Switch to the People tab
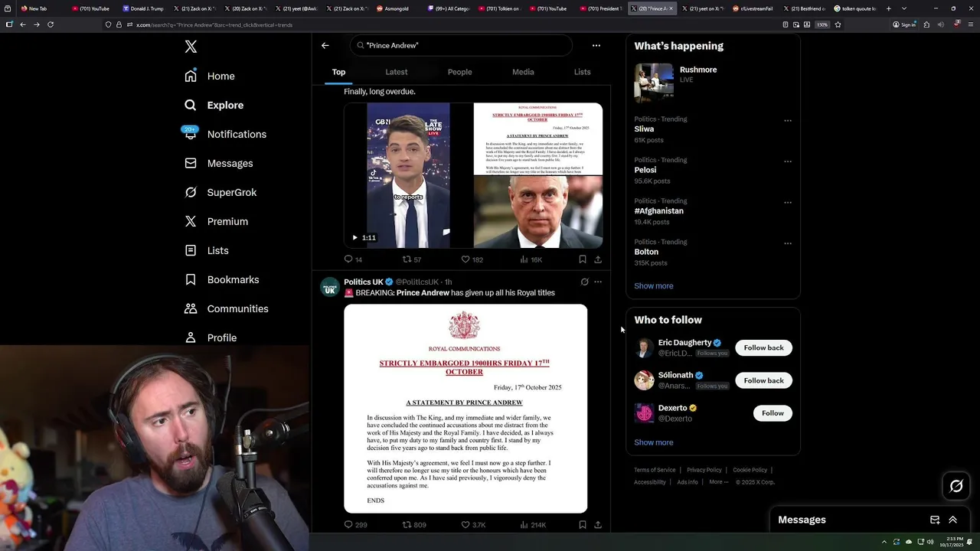This screenshot has width=980, height=551. (x=459, y=72)
